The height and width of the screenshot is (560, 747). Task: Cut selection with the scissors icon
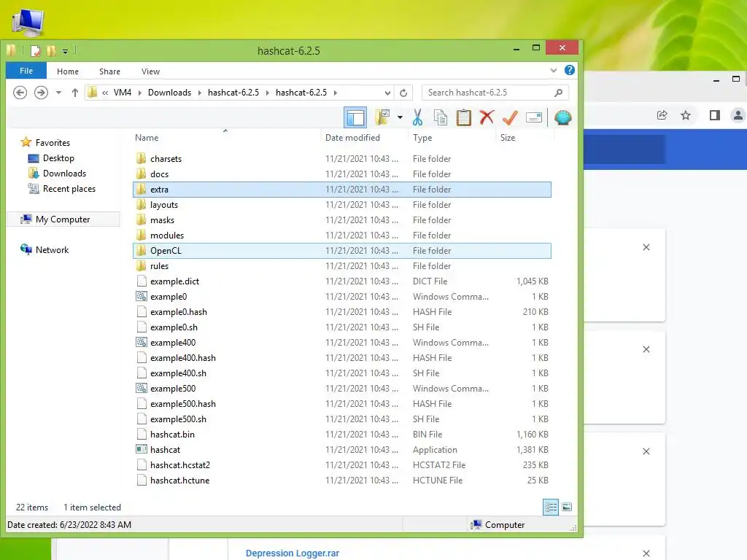[417, 117]
